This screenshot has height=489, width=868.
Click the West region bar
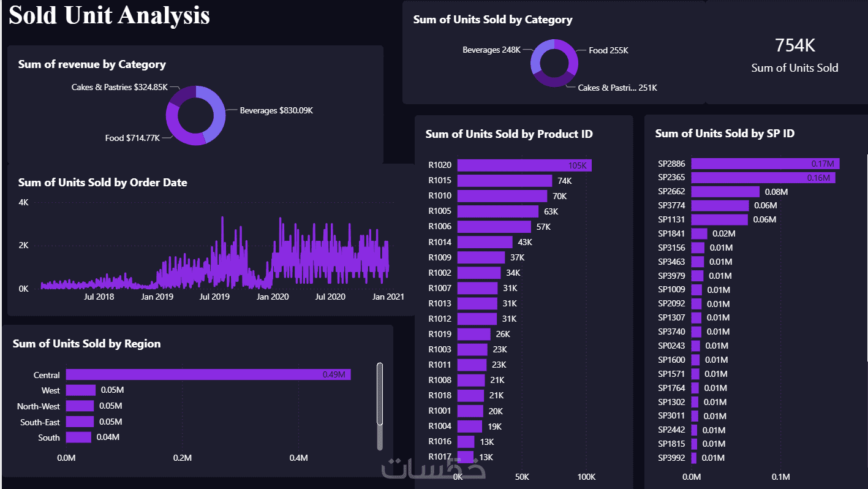point(81,390)
